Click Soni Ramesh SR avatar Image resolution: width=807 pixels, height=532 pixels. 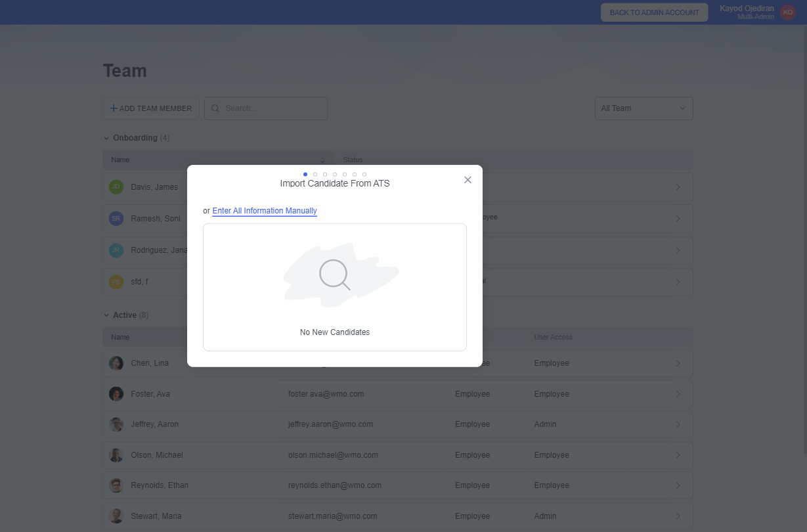pyautogui.click(x=116, y=219)
